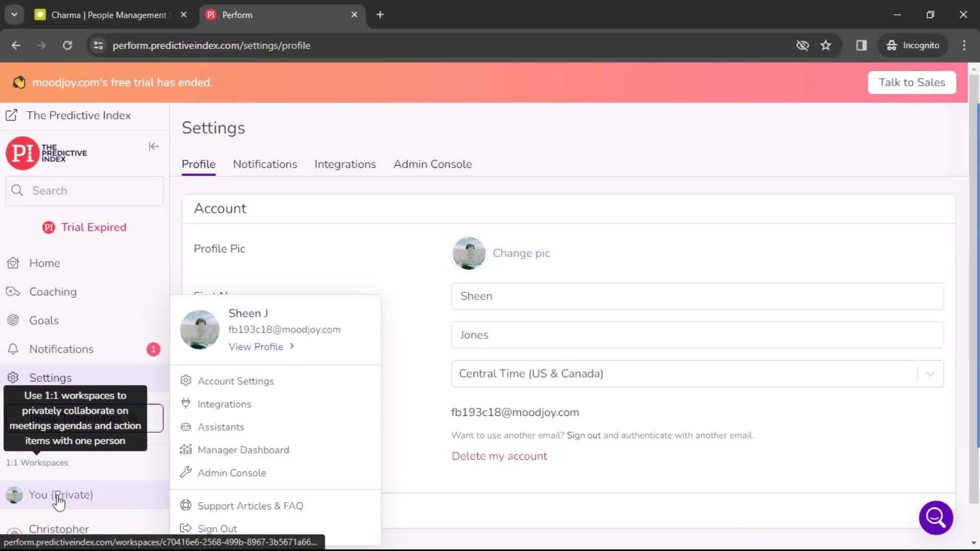The height and width of the screenshot is (551, 980).
Task: Focus the sidebar Search field
Action: 85,191
